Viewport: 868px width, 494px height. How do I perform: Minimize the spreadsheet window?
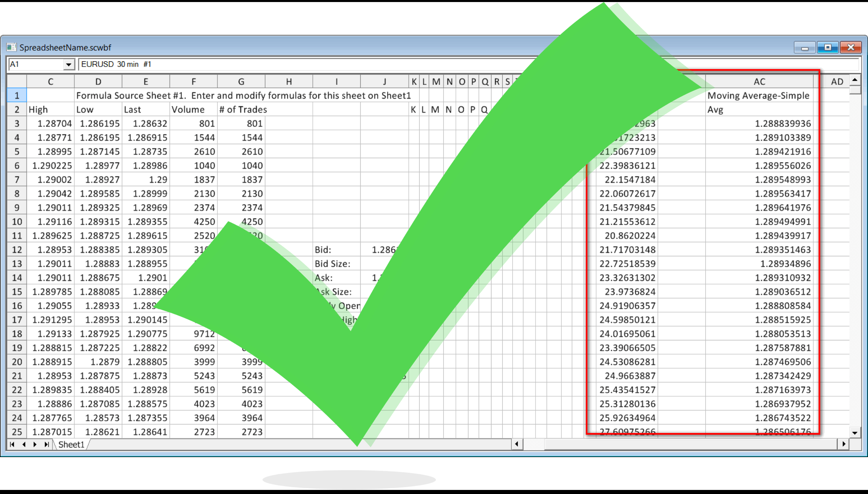(x=805, y=47)
